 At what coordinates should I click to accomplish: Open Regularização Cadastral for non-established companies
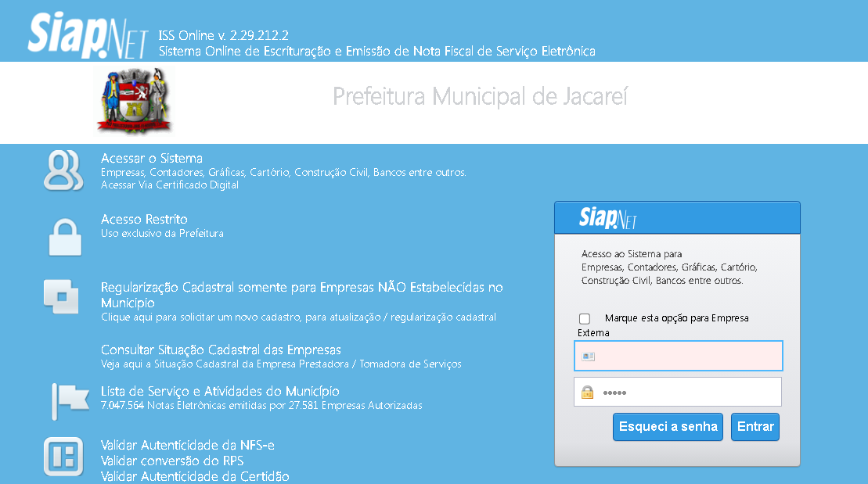click(x=301, y=295)
